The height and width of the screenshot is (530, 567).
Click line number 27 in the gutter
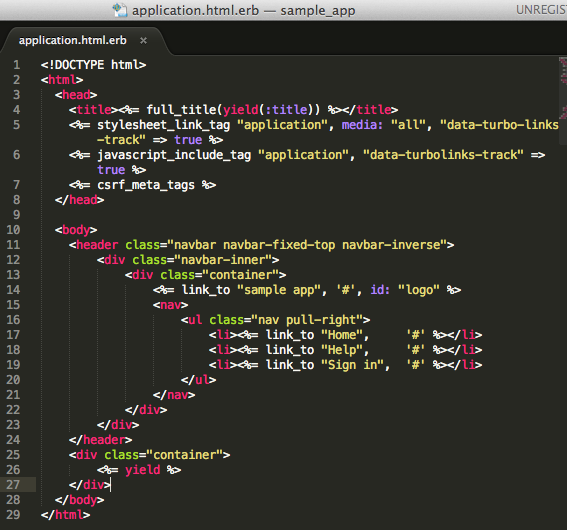[13, 484]
